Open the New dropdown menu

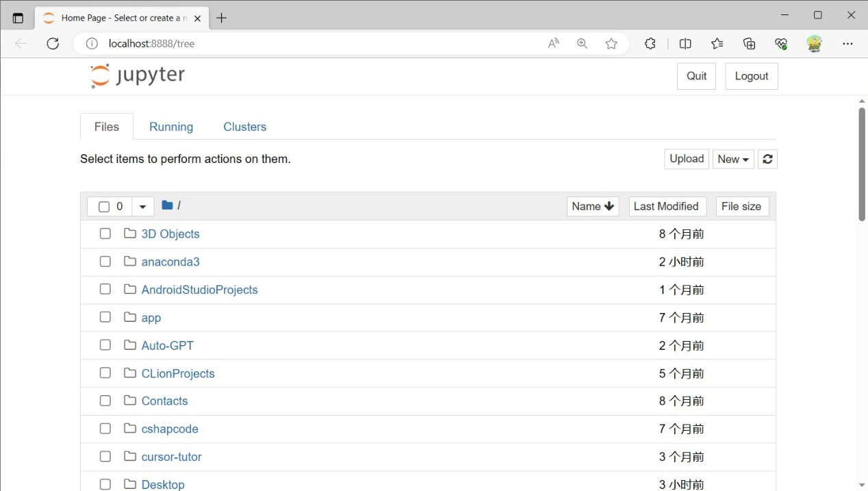pyautogui.click(x=733, y=159)
